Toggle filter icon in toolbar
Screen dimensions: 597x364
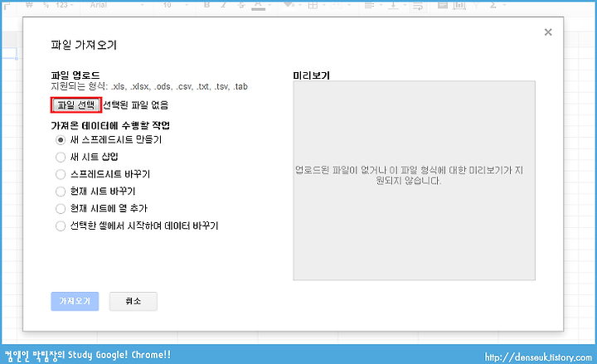click(476, 5)
